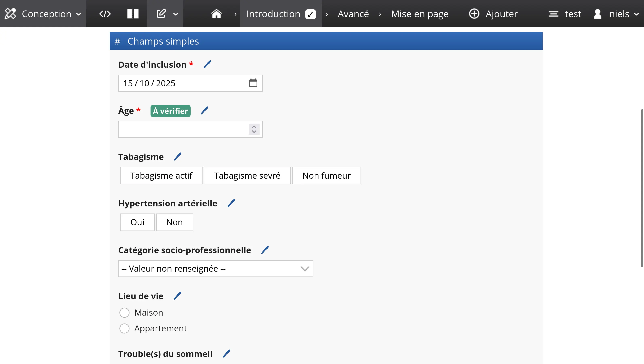Go to the Avancé page
Viewport: 644px width, 364px height.
point(353,14)
